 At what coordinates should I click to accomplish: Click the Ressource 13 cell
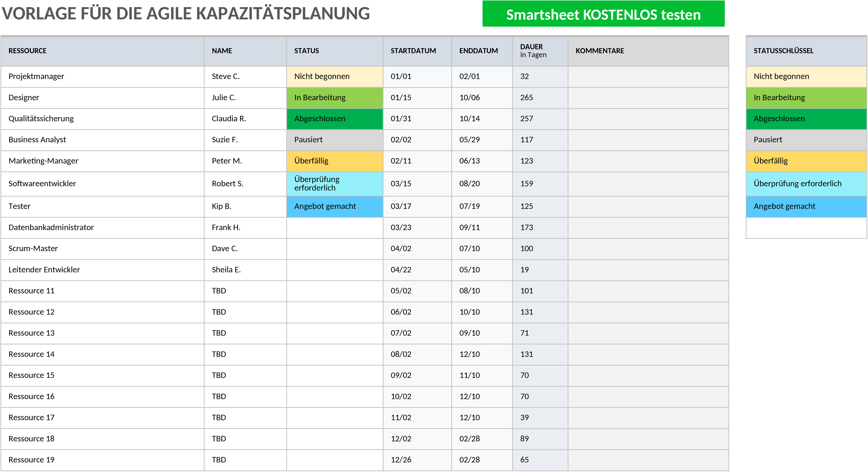coord(102,333)
